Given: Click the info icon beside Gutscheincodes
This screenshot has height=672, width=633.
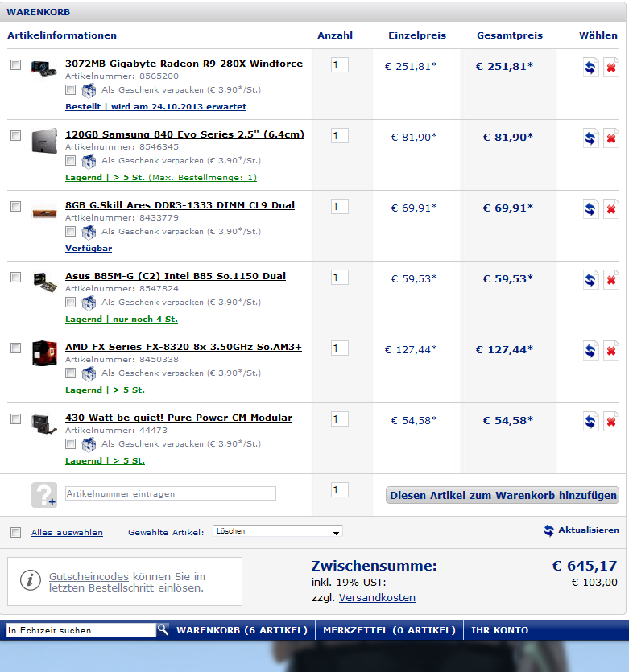Looking at the screenshot, I should [x=31, y=580].
